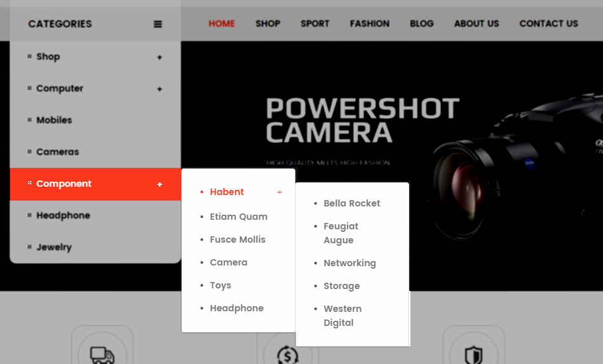Click the security shield icon

pyautogui.click(x=473, y=355)
